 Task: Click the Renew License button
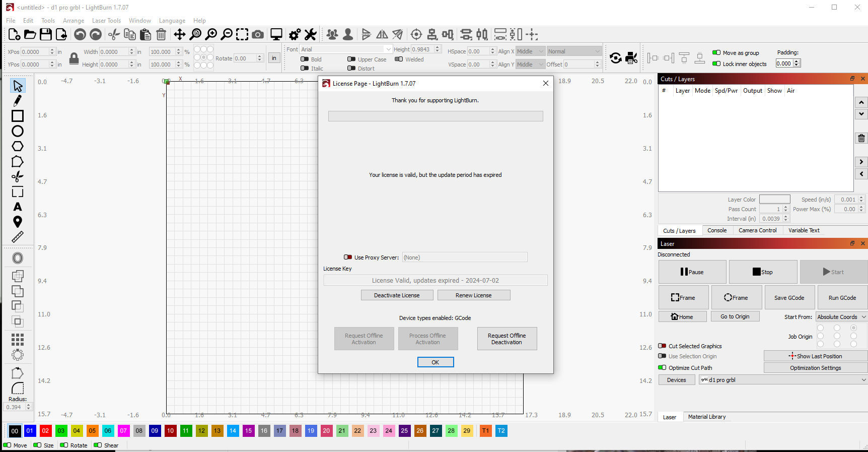pos(473,295)
